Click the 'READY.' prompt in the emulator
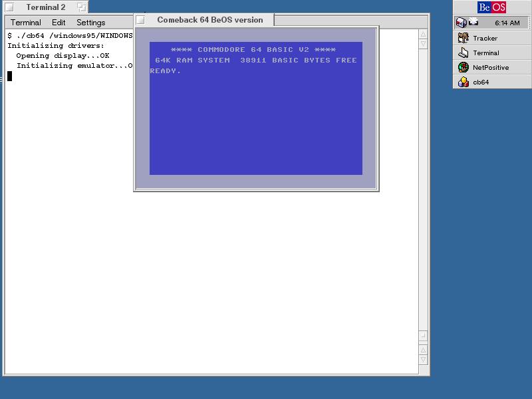 click(165, 71)
